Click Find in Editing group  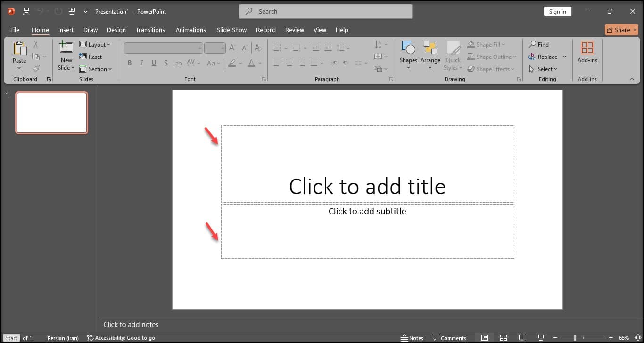pyautogui.click(x=539, y=44)
